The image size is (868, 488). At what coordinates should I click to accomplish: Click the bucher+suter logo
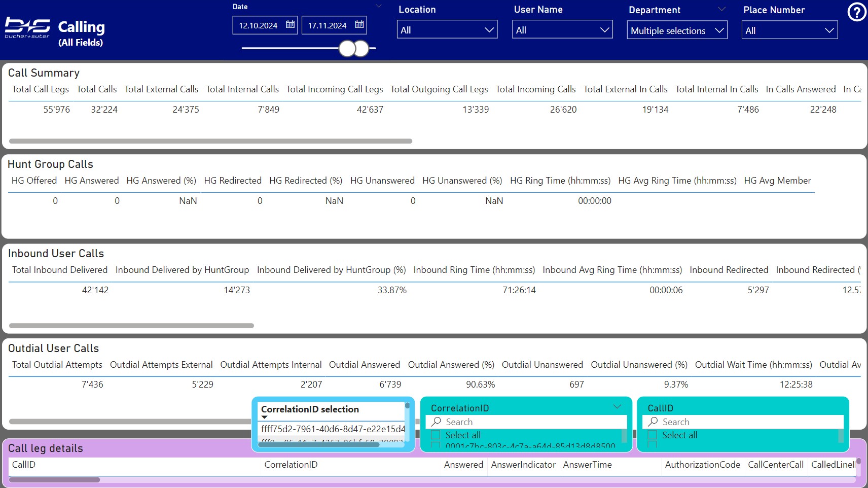coord(27,27)
